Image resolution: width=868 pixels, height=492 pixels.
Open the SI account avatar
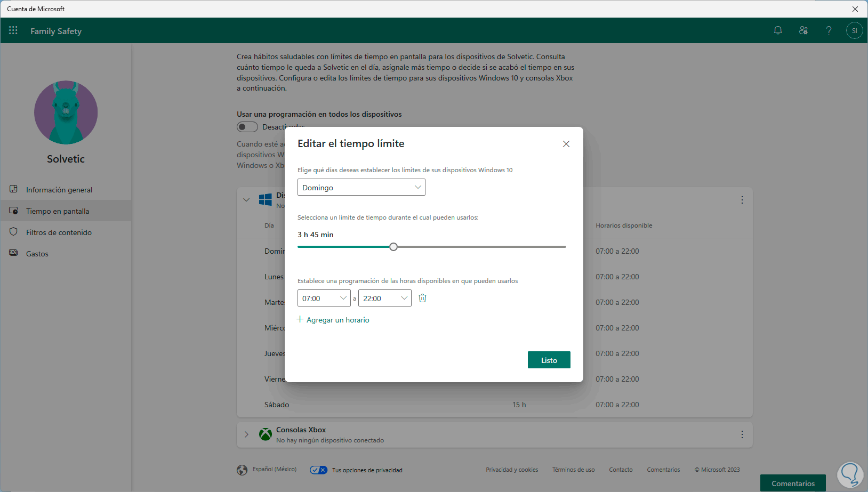tap(854, 30)
